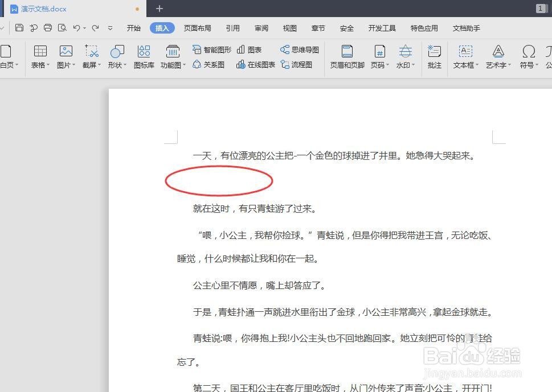Click the paragraph starting 就在这时
The image size is (552, 392).
[255, 208]
